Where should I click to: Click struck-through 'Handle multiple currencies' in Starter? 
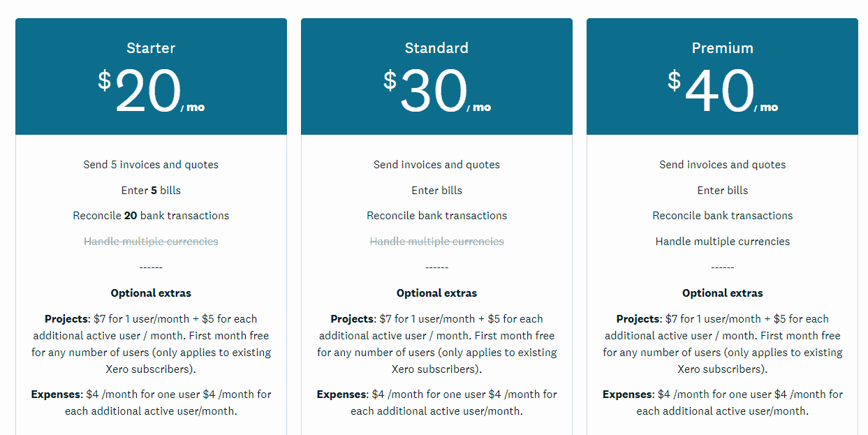coord(151,242)
